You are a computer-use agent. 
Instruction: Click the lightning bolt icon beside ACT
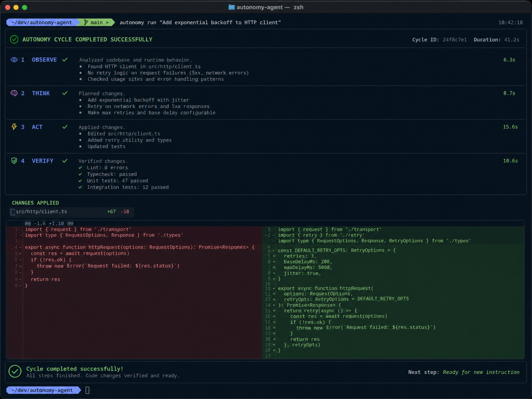tap(14, 127)
